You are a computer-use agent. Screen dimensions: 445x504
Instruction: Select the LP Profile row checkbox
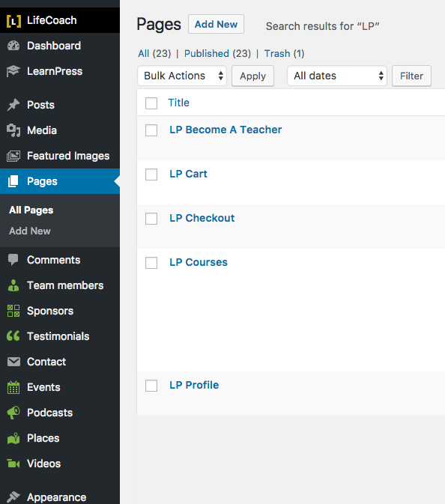(x=151, y=386)
